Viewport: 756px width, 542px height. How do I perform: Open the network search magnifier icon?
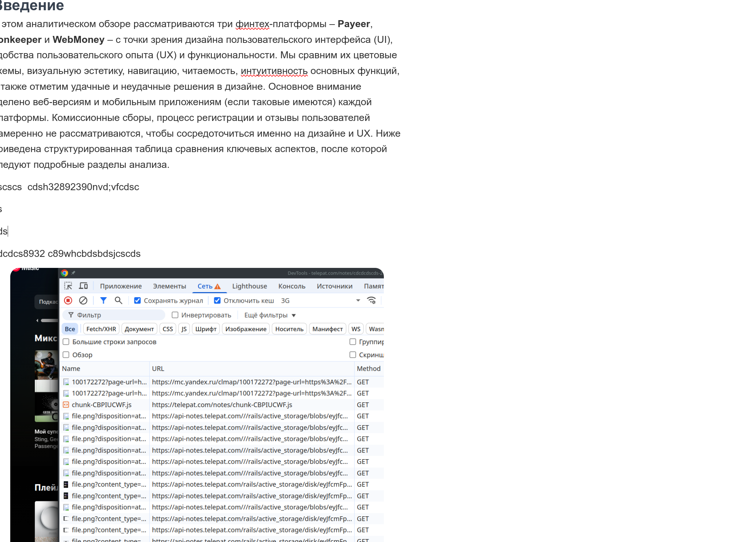point(118,301)
